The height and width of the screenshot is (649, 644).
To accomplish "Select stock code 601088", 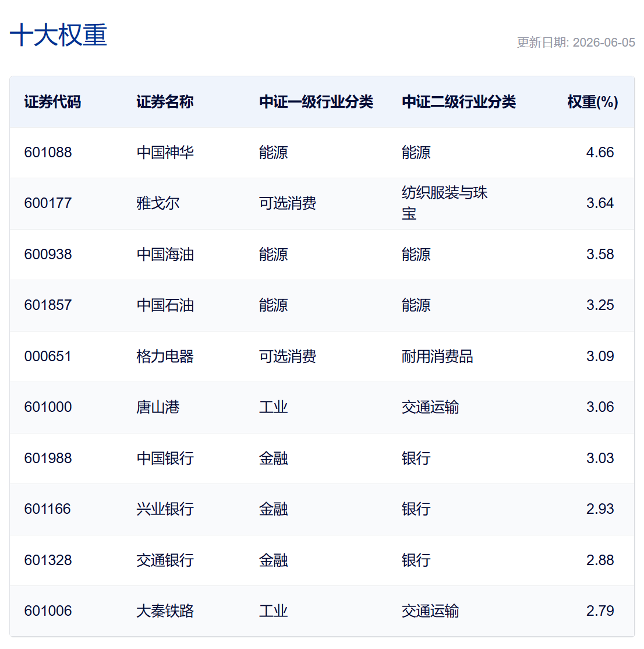I will click(x=48, y=152).
